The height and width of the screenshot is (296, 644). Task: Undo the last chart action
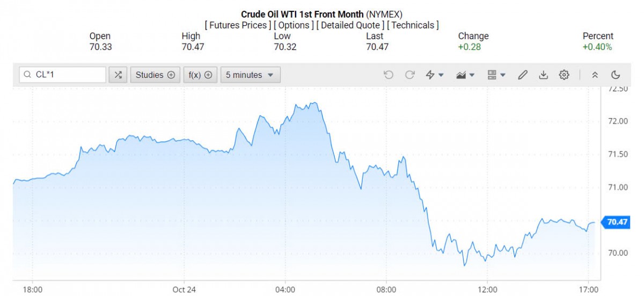tap(389, 75)
